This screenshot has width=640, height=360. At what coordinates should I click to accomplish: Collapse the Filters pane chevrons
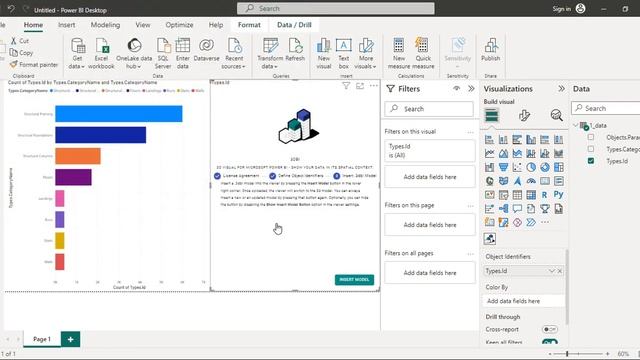(x=471, y=89)
